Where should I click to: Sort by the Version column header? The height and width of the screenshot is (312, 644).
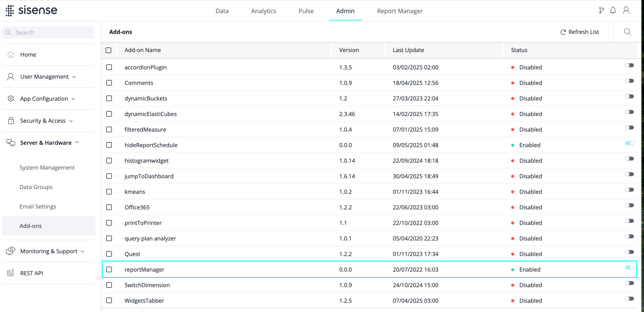point(349,50)
